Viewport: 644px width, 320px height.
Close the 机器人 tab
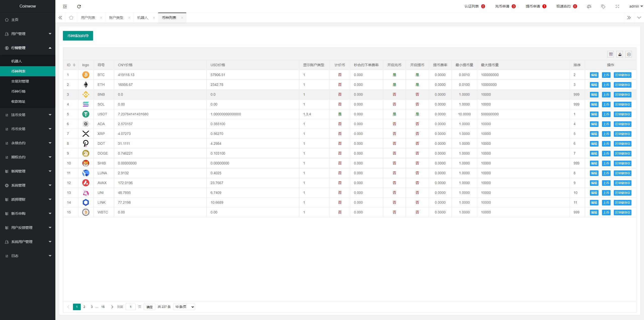(154, 18)
